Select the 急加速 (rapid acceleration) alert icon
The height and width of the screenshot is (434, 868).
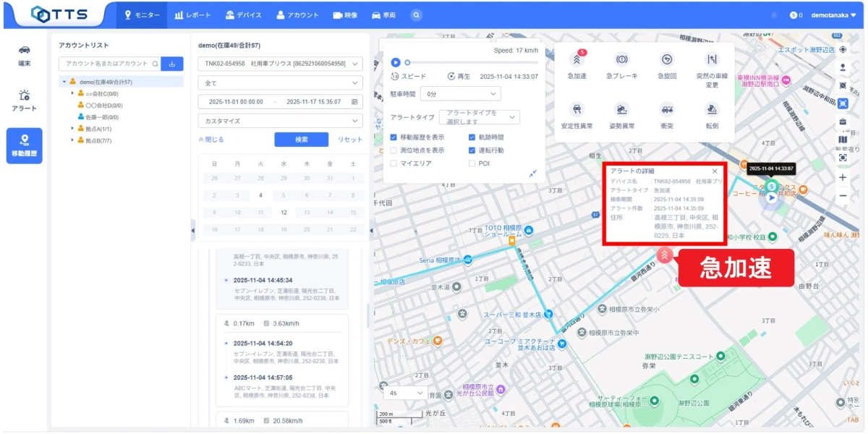click(576, 58)
